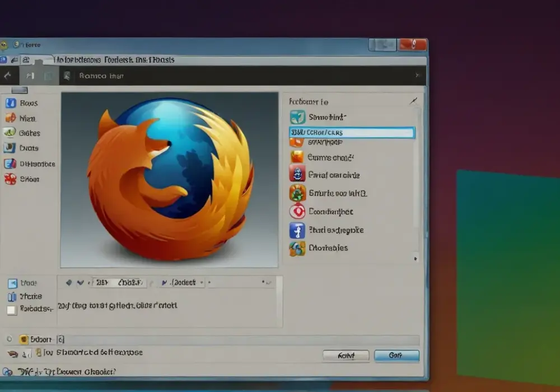
Task: Click the pin icon atop the right panel
Action: pyautogui.click(x=413, y=101)
